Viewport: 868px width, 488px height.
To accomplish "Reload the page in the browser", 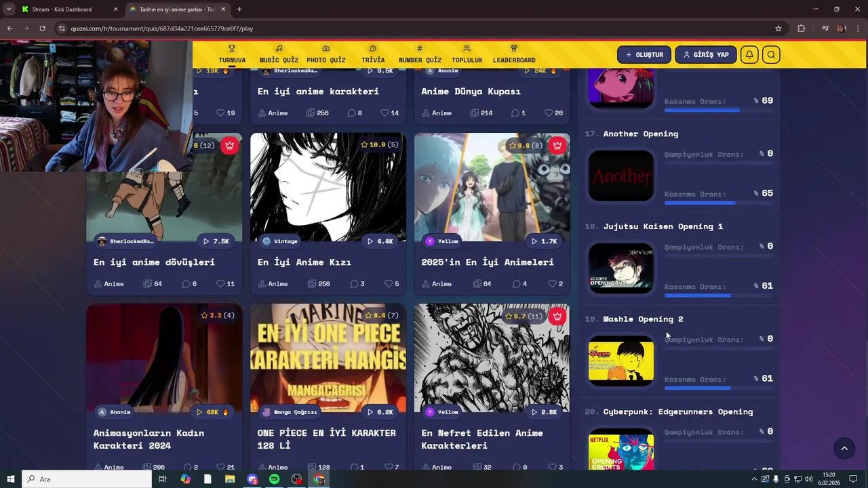I will [42, 28].
